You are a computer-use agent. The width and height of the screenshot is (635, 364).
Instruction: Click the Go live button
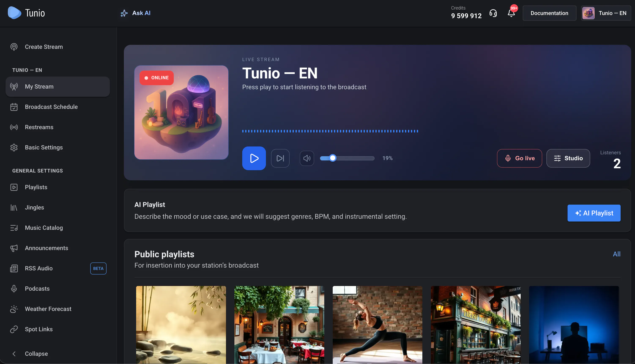(x=519, y=158)
